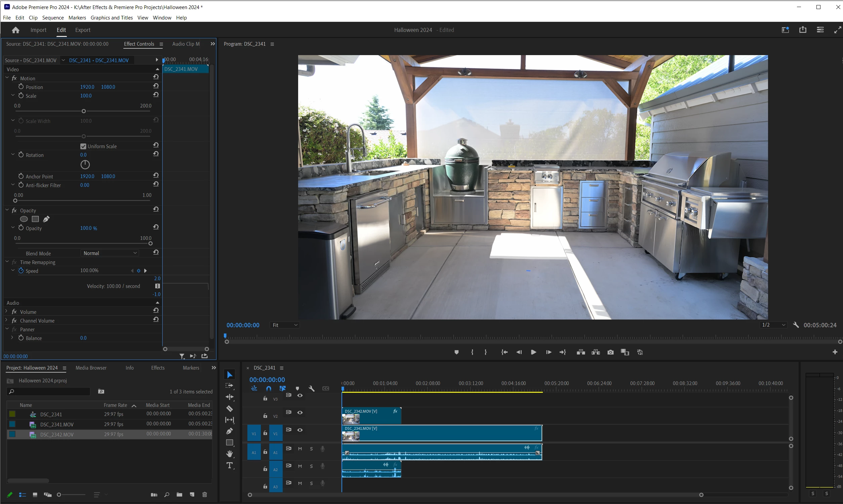Click the Export Frame camera icon

pyautogui.click(x=610, y=352)
